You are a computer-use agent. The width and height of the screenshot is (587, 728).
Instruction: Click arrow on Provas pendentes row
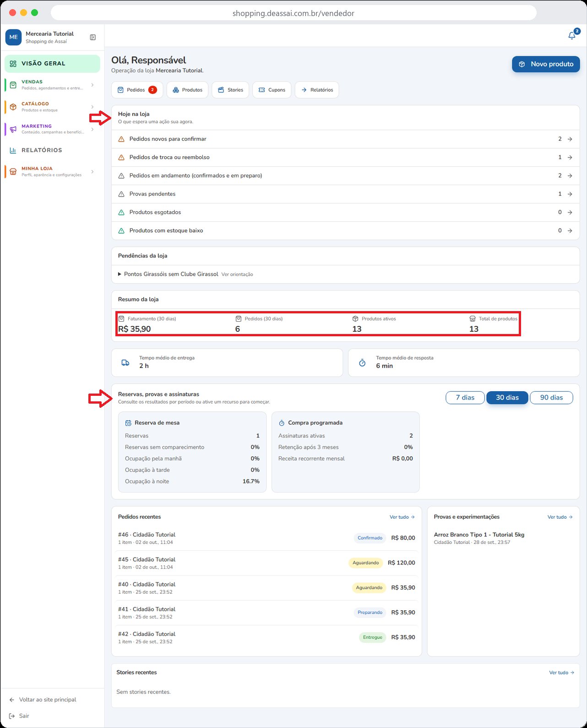570,194
